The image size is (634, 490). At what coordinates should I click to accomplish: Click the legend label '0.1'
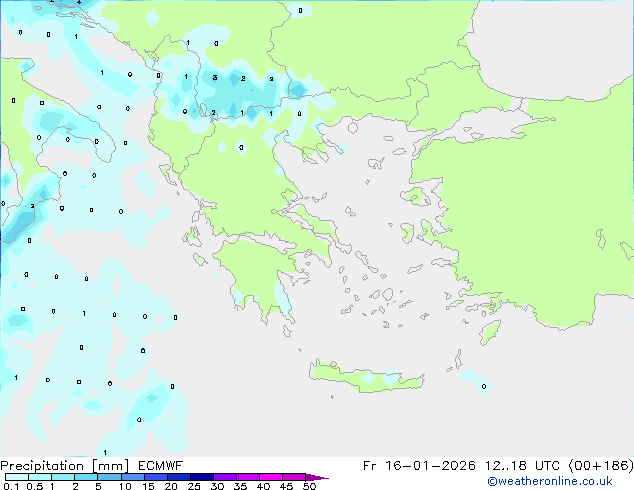pyautogui.click(x=11, y=486)
